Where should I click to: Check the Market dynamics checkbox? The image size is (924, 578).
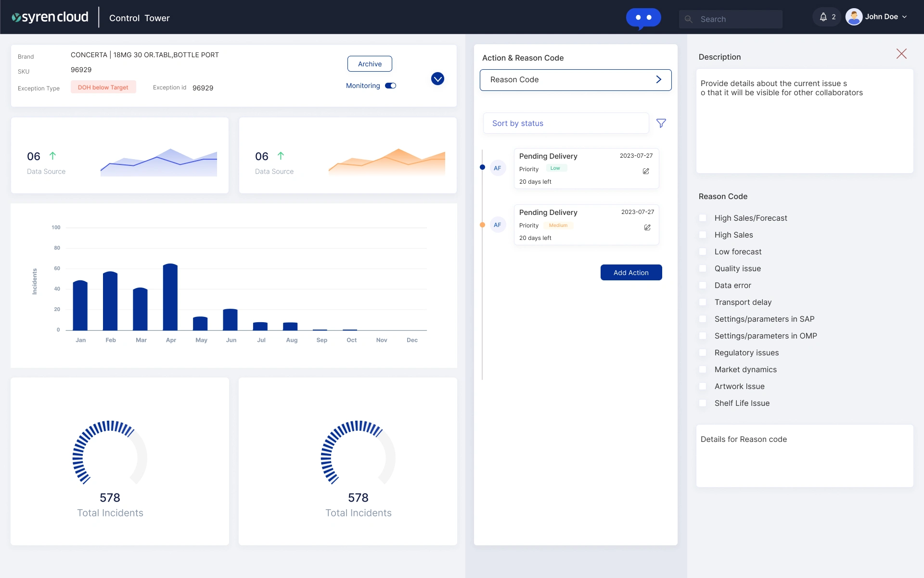[703, 369]
